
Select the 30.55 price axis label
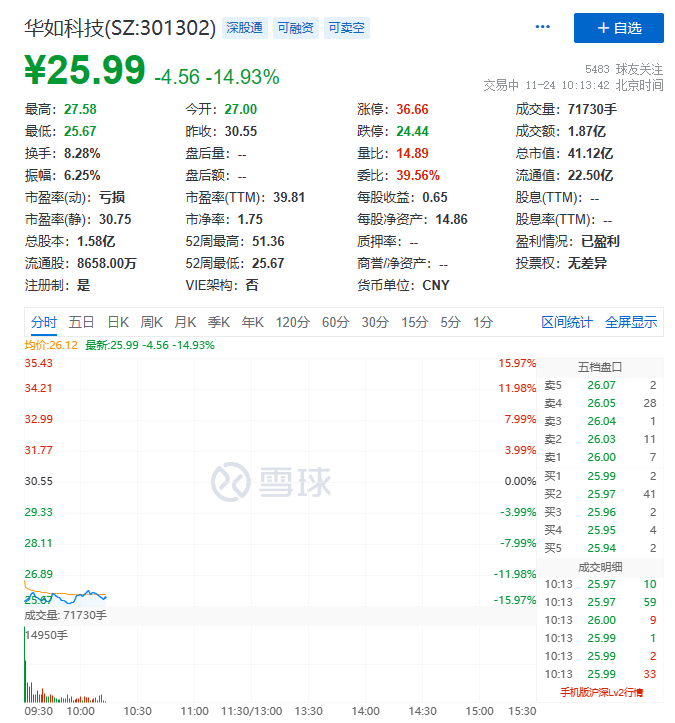pos(39,481)
